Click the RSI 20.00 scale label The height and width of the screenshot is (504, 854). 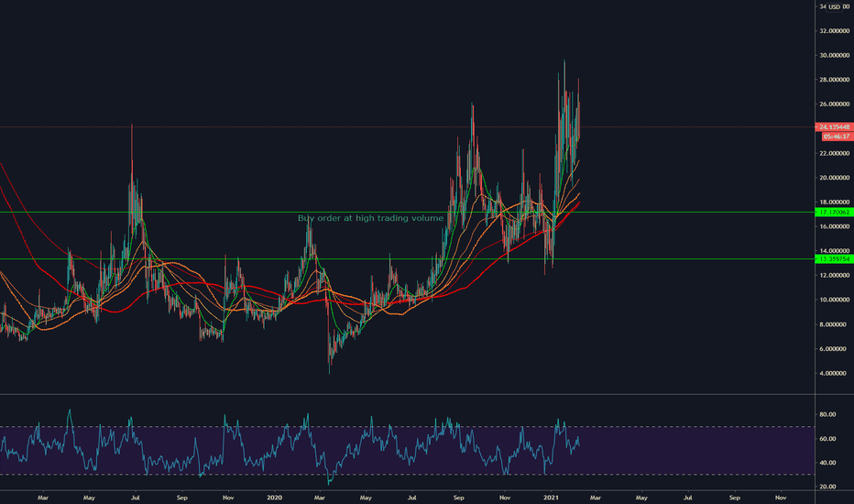coord(827,487)
